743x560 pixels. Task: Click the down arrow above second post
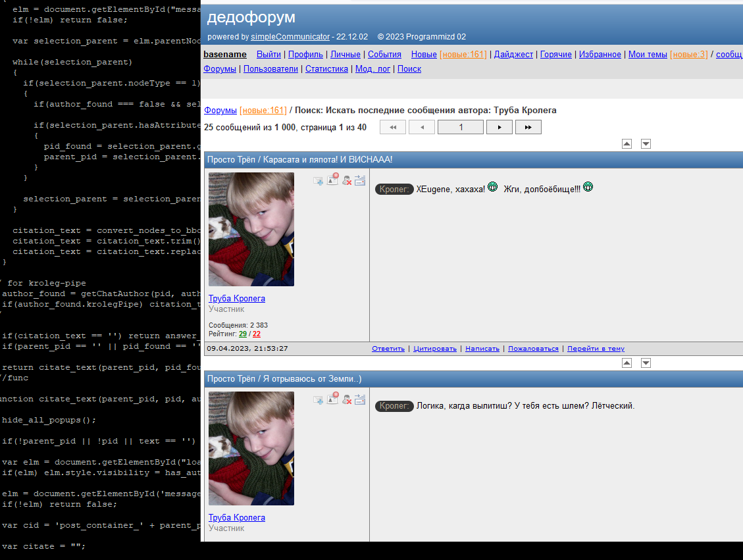[646, 363]
